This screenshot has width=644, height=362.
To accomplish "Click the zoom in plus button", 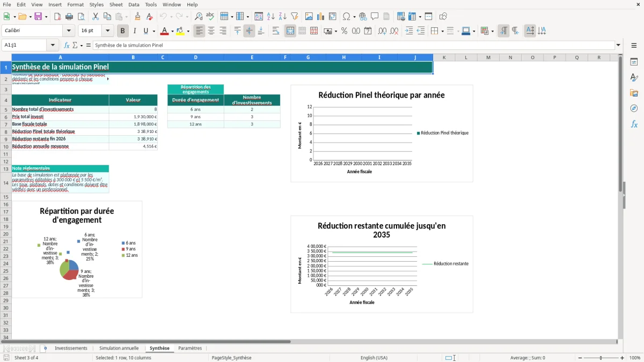I will pos(623,358).
